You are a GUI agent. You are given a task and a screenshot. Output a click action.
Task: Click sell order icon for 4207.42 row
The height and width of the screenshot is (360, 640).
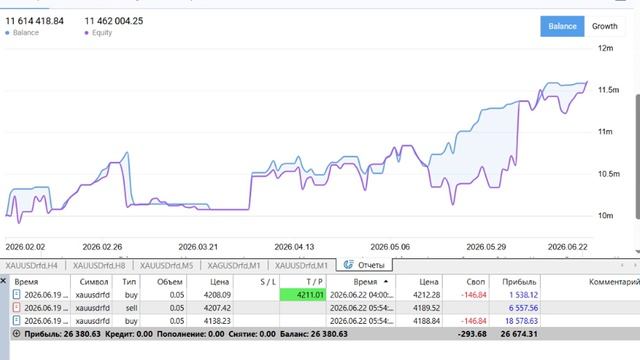(x=16, y=307)
